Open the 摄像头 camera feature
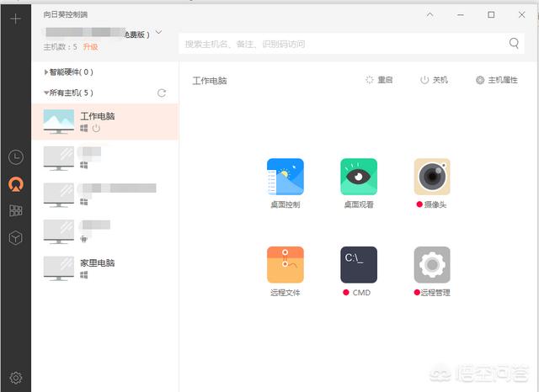Image resolution: width=539 pixels, height=392 pixels. [432, 183]
